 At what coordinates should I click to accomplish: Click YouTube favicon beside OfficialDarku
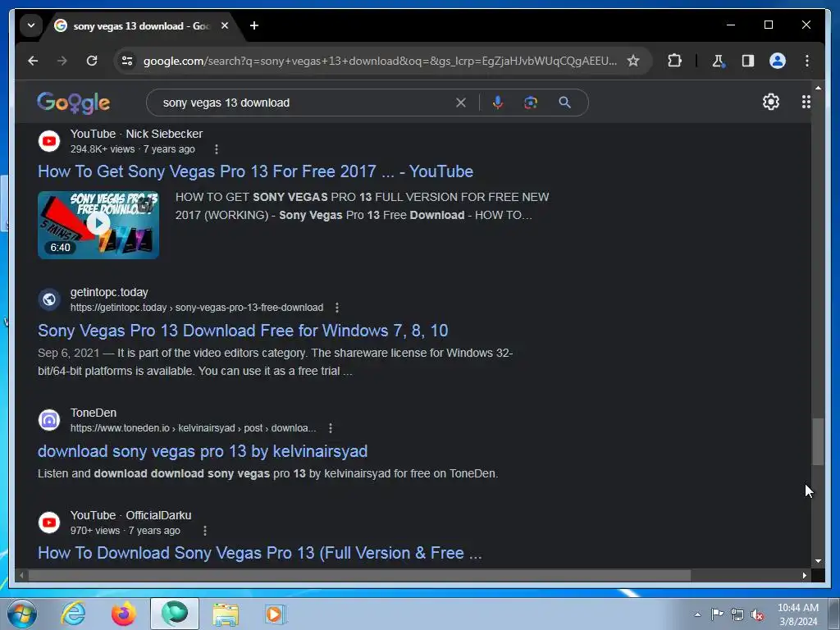[x=49, y=523]
